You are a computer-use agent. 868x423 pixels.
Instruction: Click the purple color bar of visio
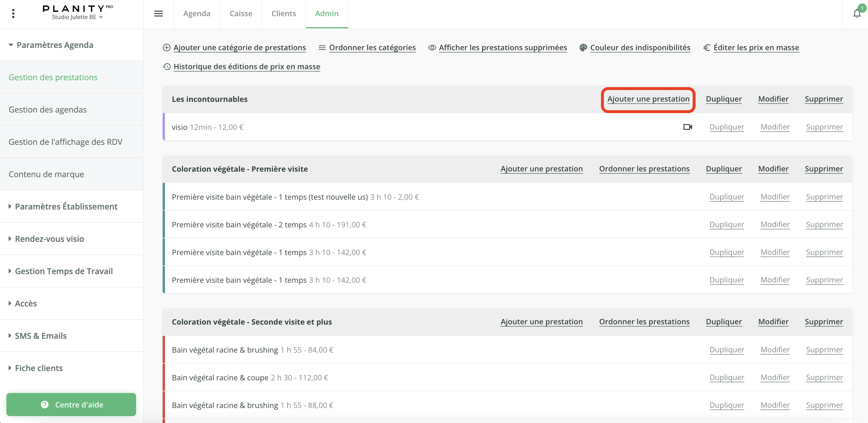tap(164, 127)
